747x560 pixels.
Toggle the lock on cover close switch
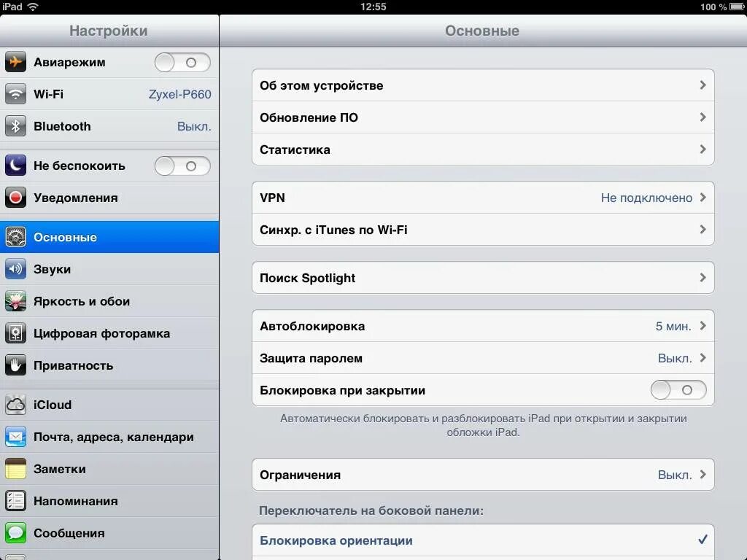tap(678, 390)
